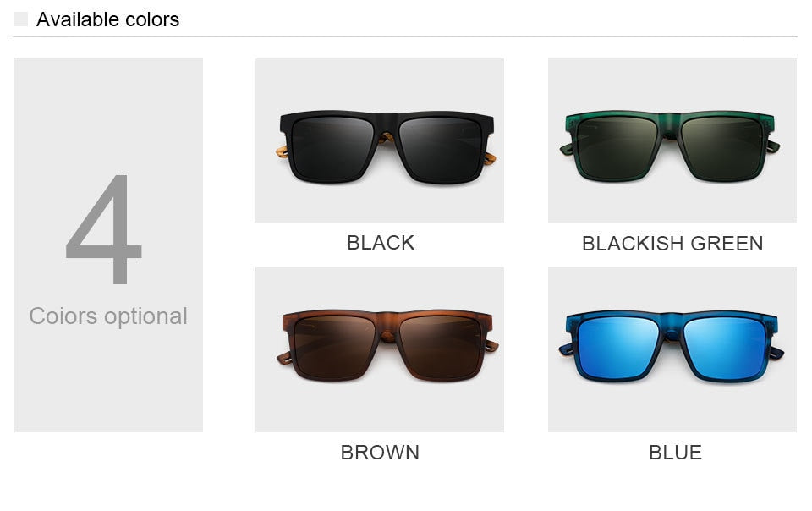812x511 pixels.
Task: Select the blue mirrored sunglasses thumbnail
Action: coord(672,349)
